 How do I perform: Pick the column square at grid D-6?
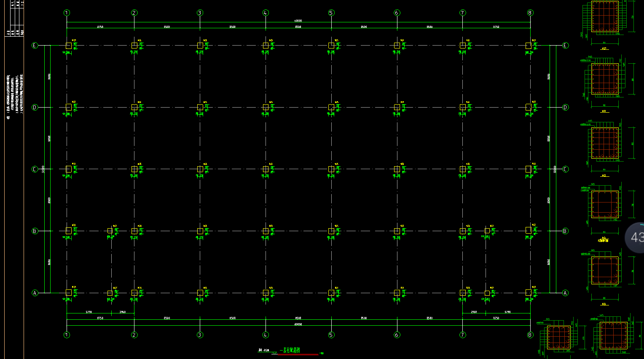397,107
